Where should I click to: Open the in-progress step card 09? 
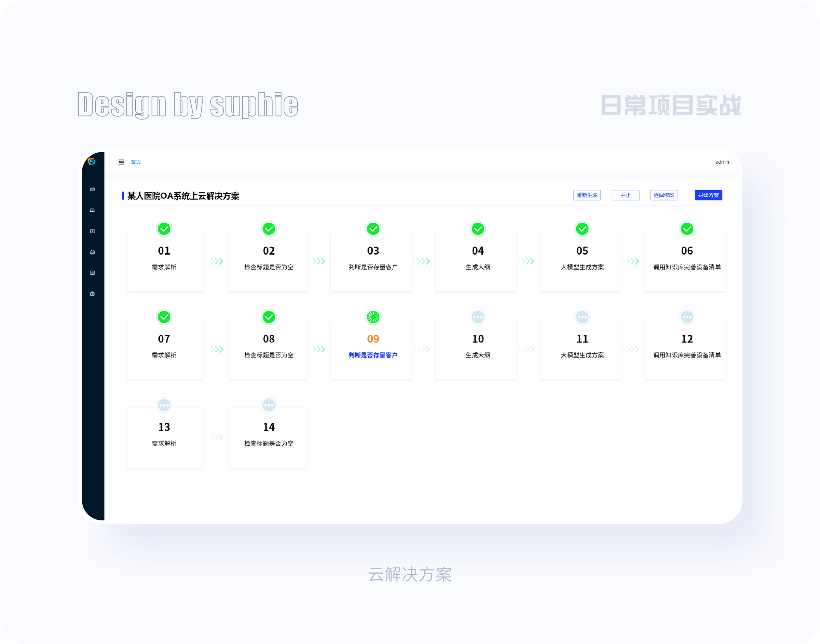click(x=371, y=349)
